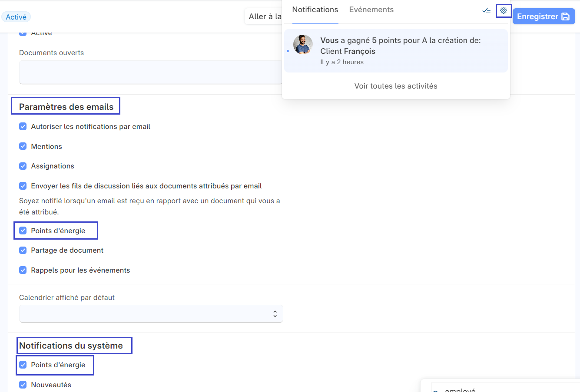Screen dimensions: 580x392
Task: Open notification settings with the gear icon
Action: (503, 10)
